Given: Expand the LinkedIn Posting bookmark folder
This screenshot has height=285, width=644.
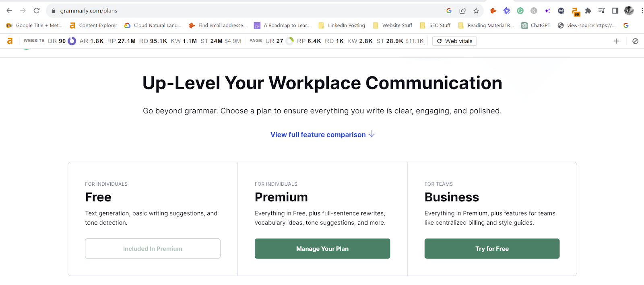Looking at the screenshot, I should 342,25.
